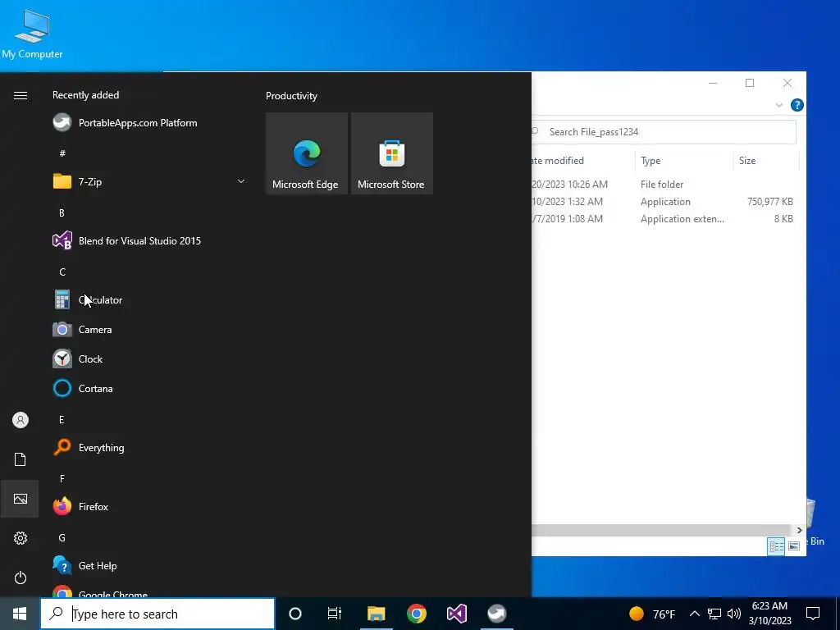Launch the Camera app
The height and width of the screenshot is (630, 840).
pos(83,330)
